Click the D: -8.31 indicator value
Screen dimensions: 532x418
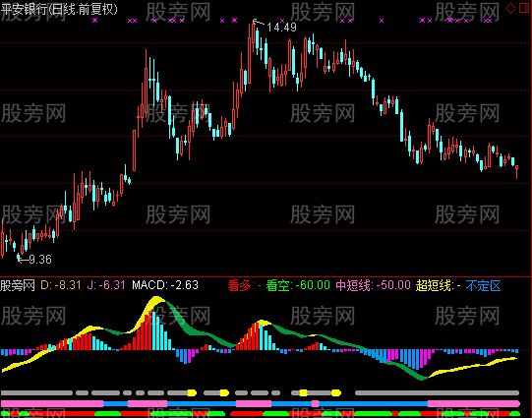[61, 285]
